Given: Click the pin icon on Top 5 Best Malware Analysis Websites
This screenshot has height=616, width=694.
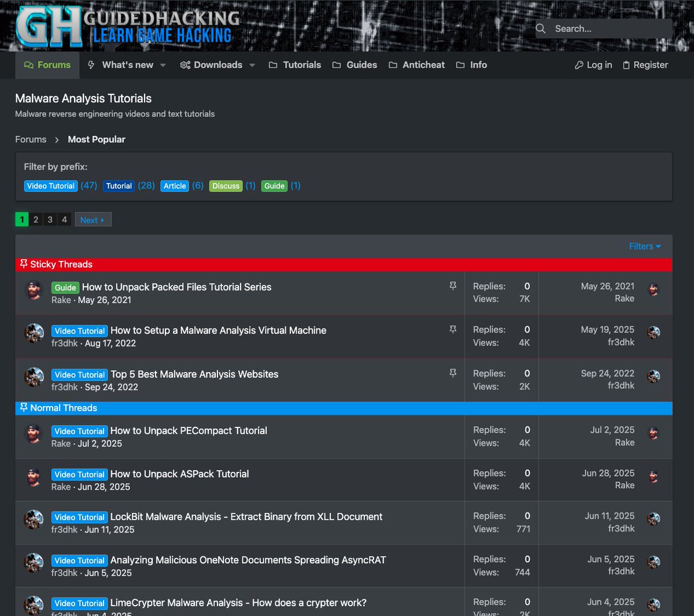Looking at the screenshot, I should coord(453,373).
